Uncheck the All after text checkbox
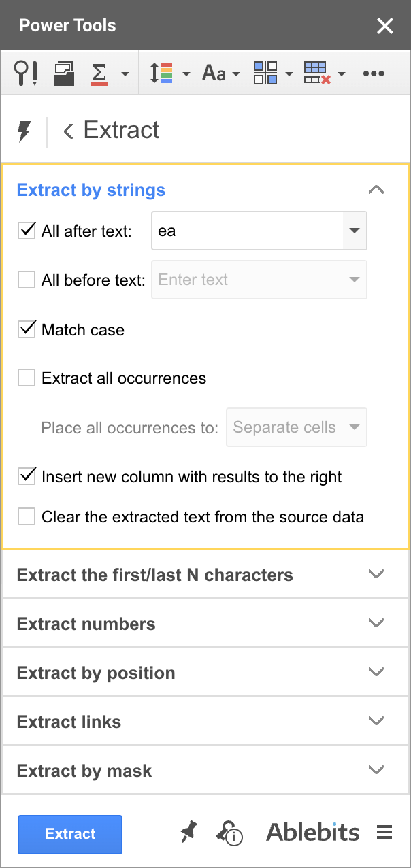The width and height of the screenshot is (411, 868). [x=27, y=231]
